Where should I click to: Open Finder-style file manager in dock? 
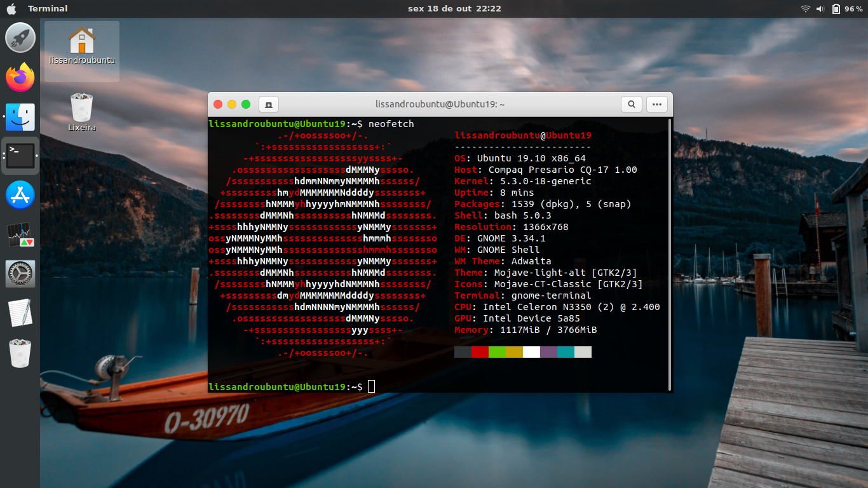pos(20,117)
